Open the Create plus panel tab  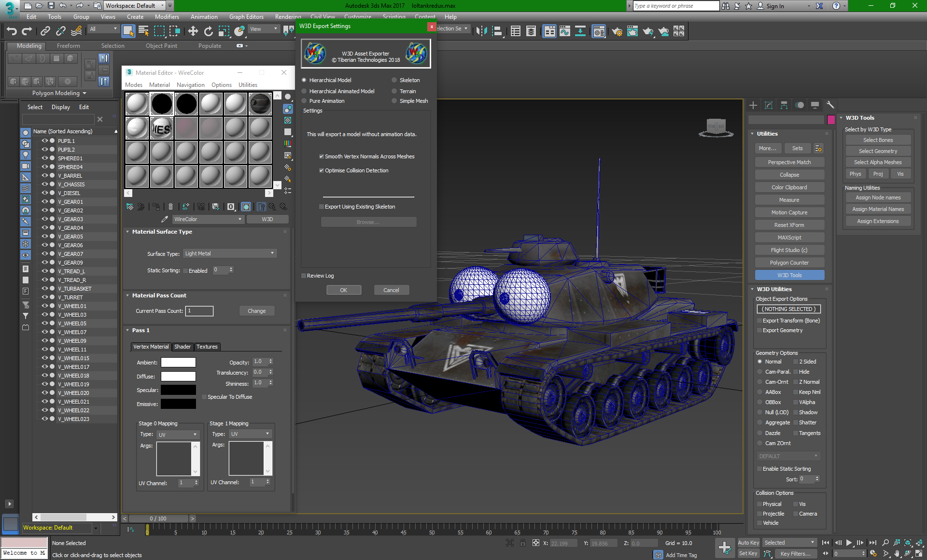tap(753, 105)
